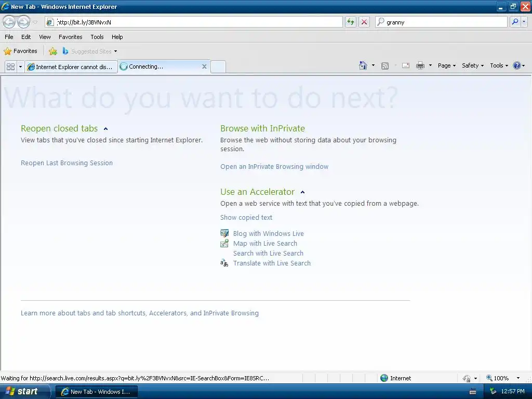This screenshot has height=399, width=532.
Task: Click the Forward navigation arrow
Action: click(x=23, y=22)
